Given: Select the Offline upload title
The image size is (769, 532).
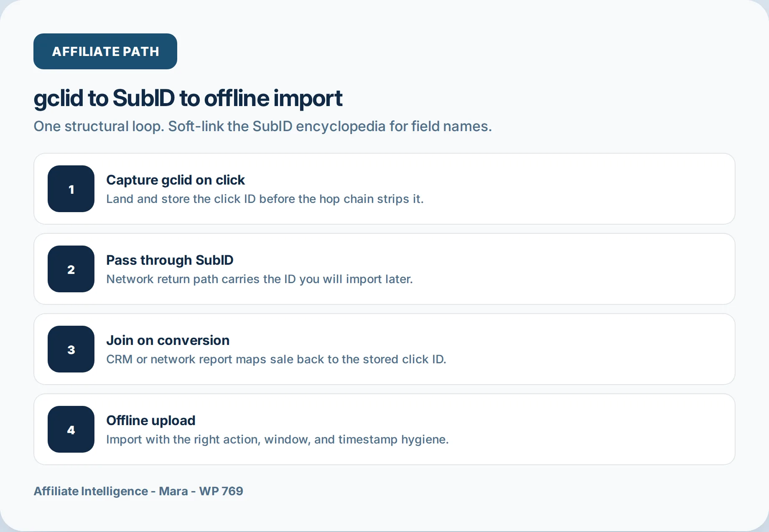Looking at the screenshot, I should 151,421.
